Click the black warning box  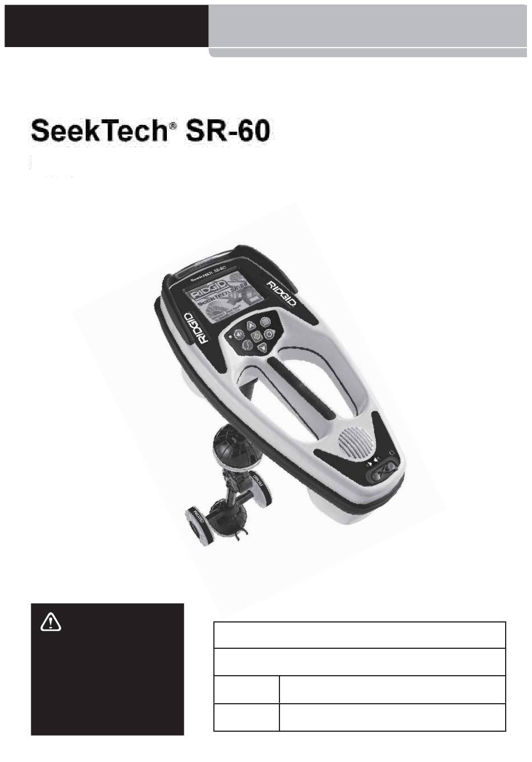107,669
